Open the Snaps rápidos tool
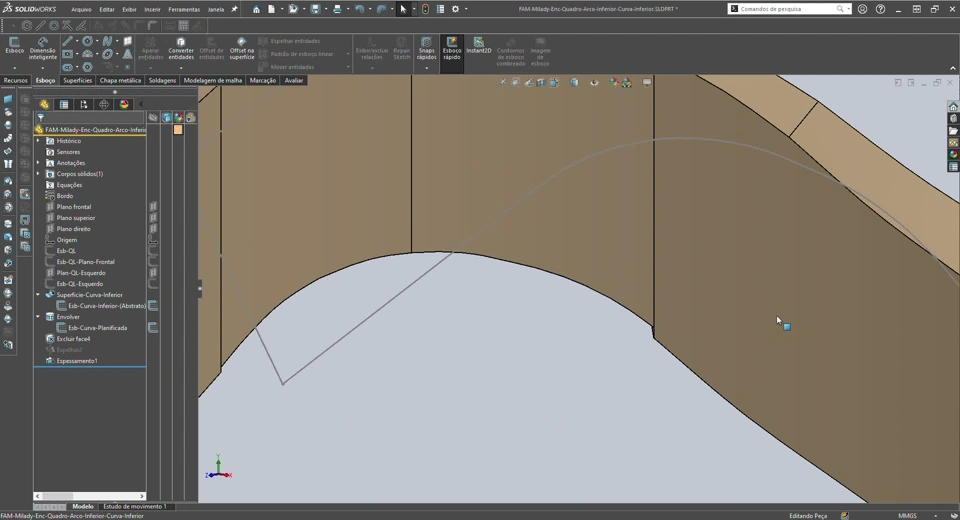This screenshot has height=520, width=960. 427,49
